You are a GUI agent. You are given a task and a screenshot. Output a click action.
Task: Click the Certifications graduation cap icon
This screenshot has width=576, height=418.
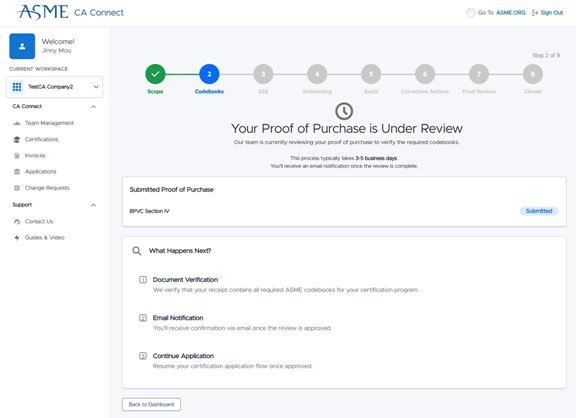point(17,139)
